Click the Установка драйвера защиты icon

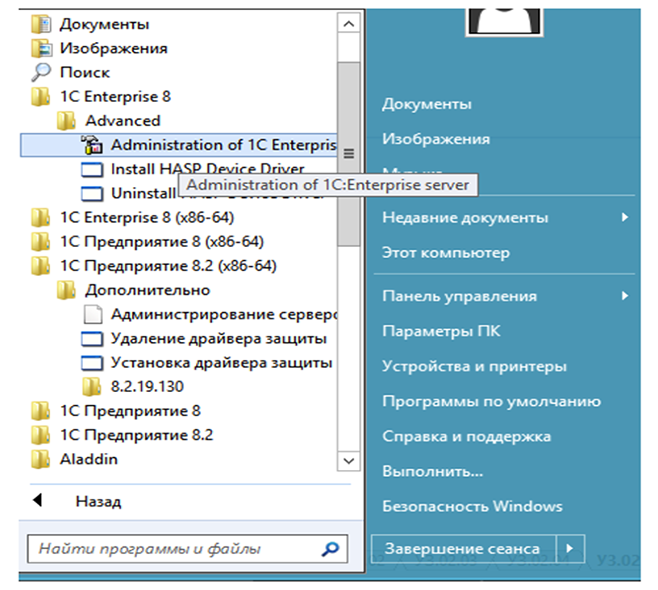point(92,363)
